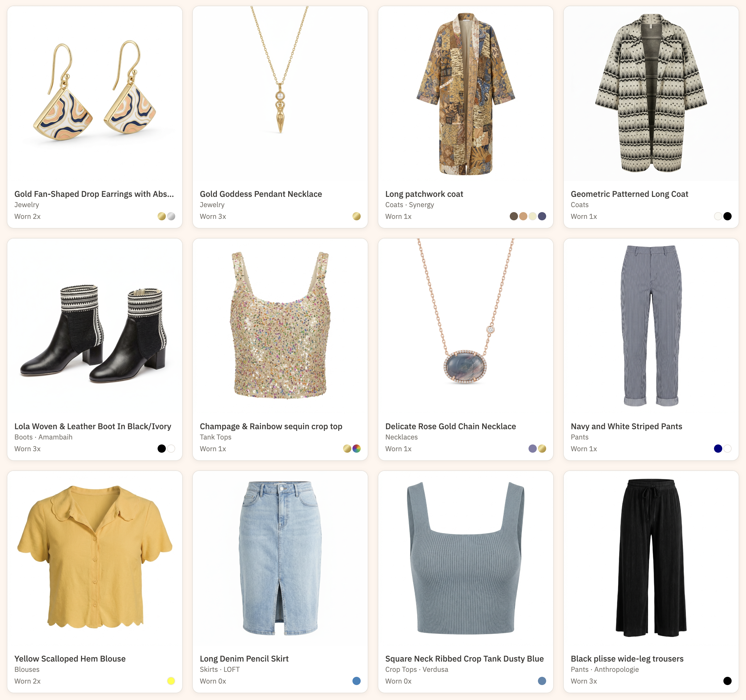
Task: Select the navy swatch on the striped pants card
Action: [718, 449]
